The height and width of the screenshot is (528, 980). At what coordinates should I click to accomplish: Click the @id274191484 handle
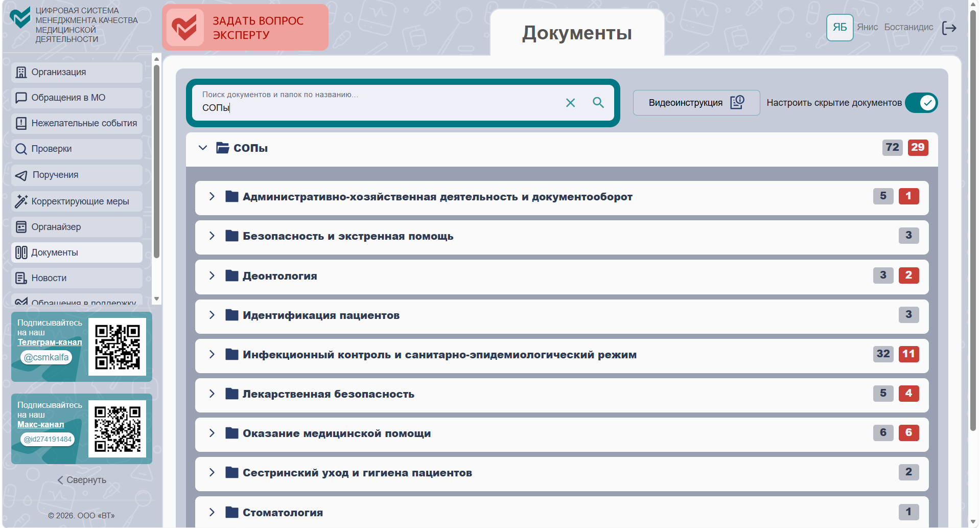pos(48,439)
